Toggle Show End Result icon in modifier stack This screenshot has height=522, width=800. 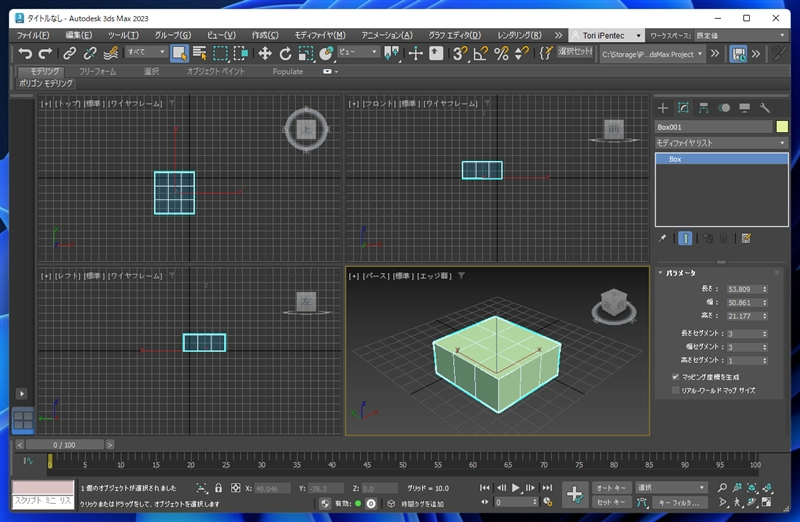tap(685, 238)
